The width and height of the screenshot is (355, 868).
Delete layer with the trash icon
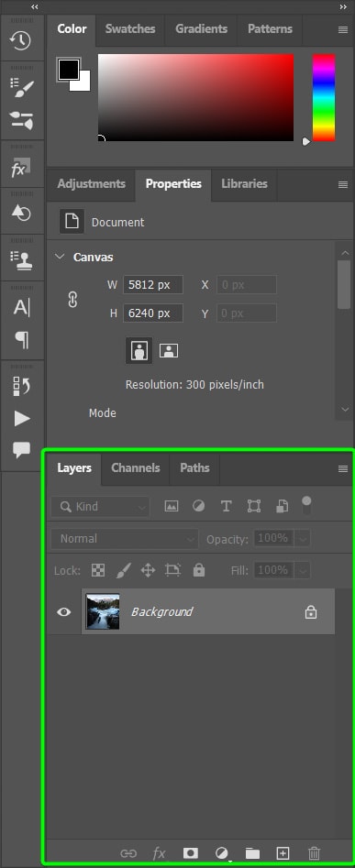point(314,853)
